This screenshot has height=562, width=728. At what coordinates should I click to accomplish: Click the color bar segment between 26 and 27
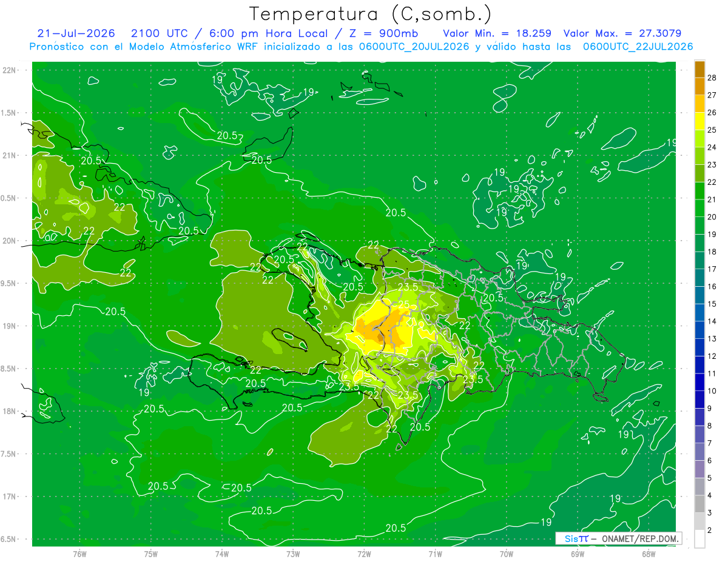700,104
